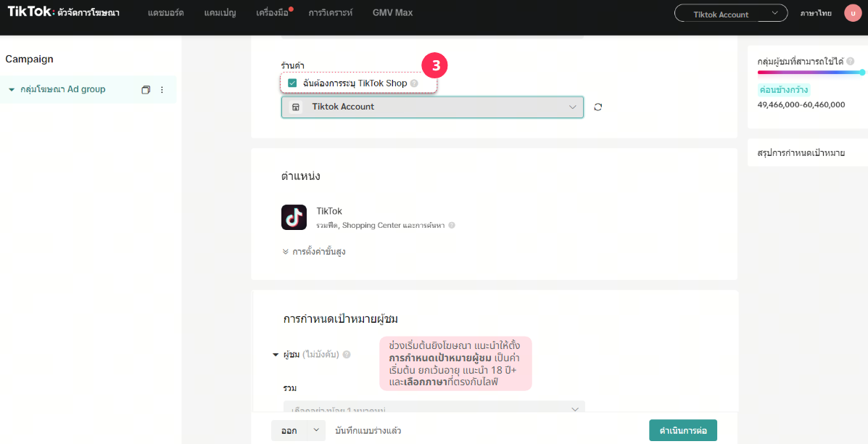
Task: Click the help icon next to ผู้ชม
Action: coord(347,355)
